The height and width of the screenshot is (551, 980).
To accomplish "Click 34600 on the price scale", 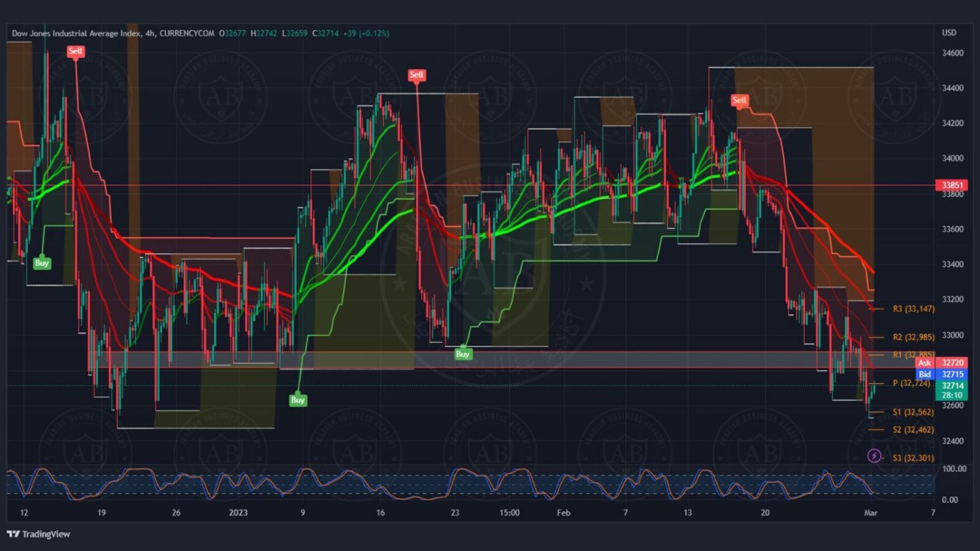I will click(x=953, y=53).
